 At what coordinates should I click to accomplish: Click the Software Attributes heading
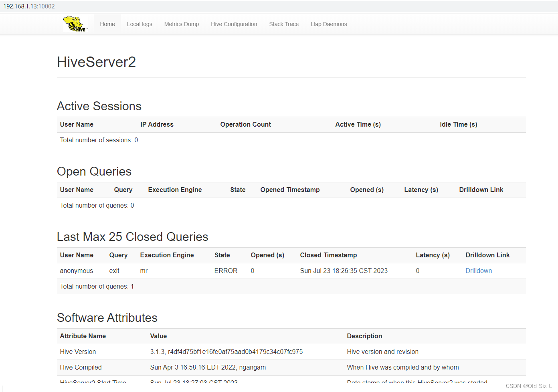[x=107, y=318]
